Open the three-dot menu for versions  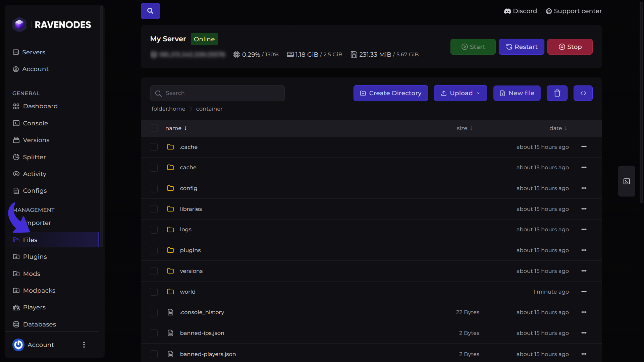[x=584, y=271]
